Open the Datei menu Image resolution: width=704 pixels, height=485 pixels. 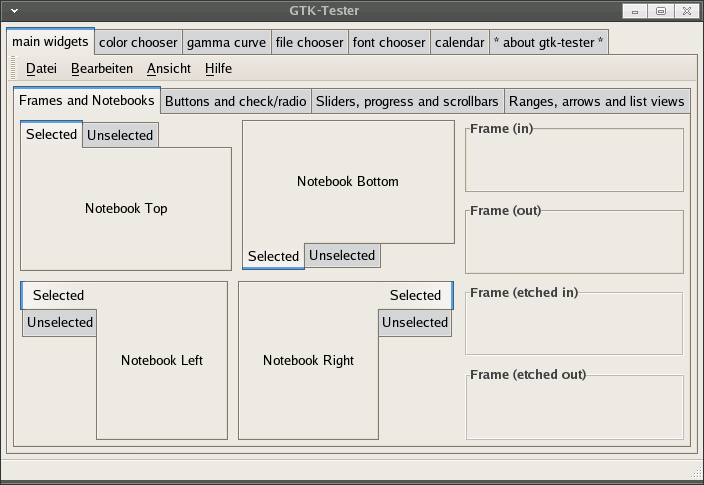(41, 69)
